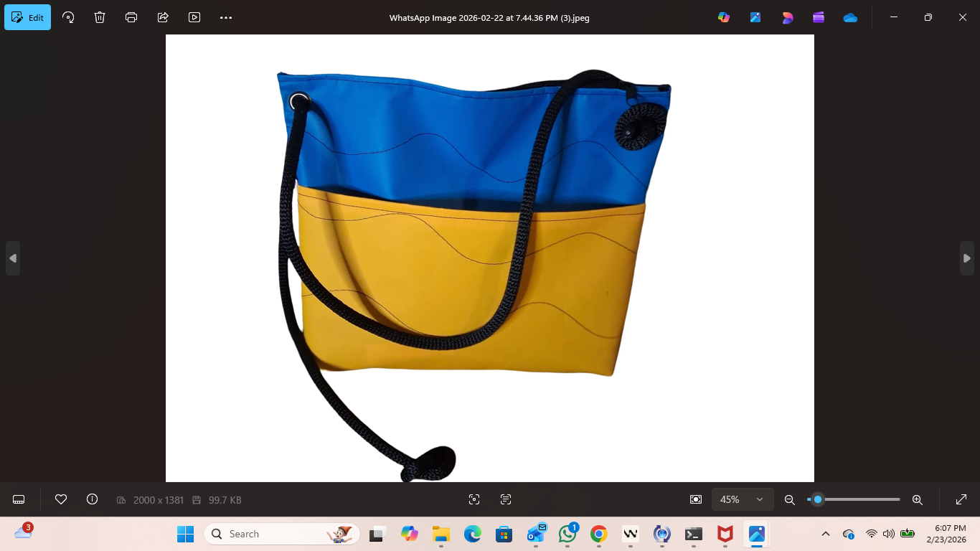
Task: Share the photo via share icon
Action: pyautogui.click(x=163, y=17)
